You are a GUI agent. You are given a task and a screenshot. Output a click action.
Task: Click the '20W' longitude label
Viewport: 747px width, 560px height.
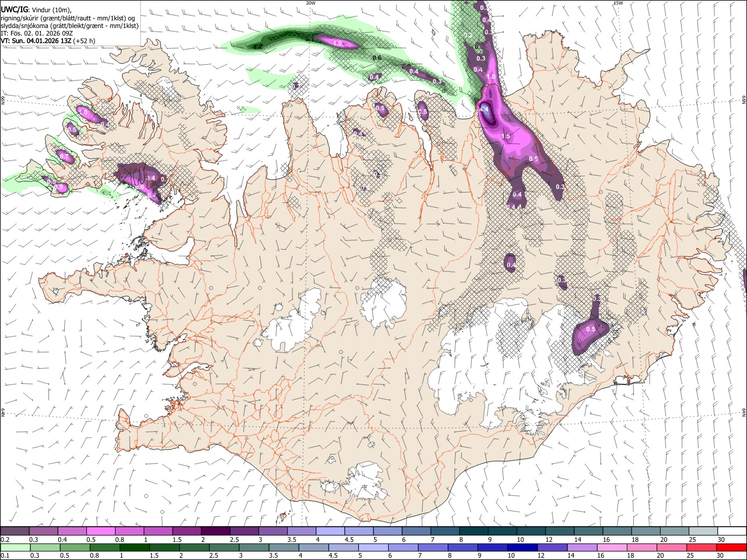pos(310,3)
